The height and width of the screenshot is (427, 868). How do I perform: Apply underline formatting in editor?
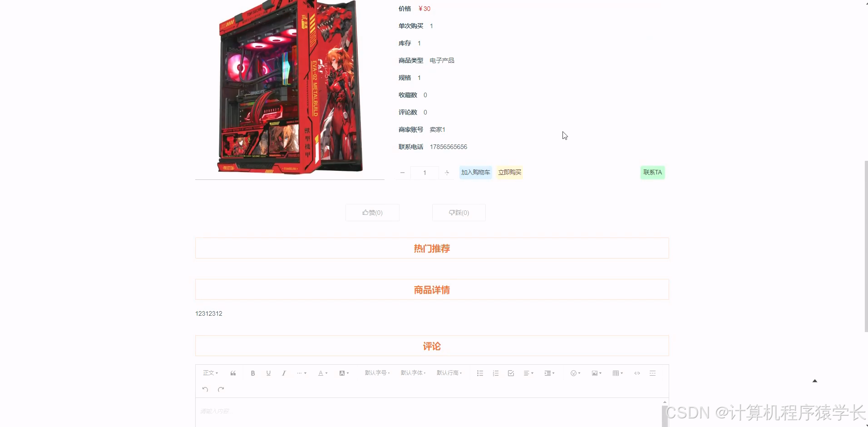(268, 373)
